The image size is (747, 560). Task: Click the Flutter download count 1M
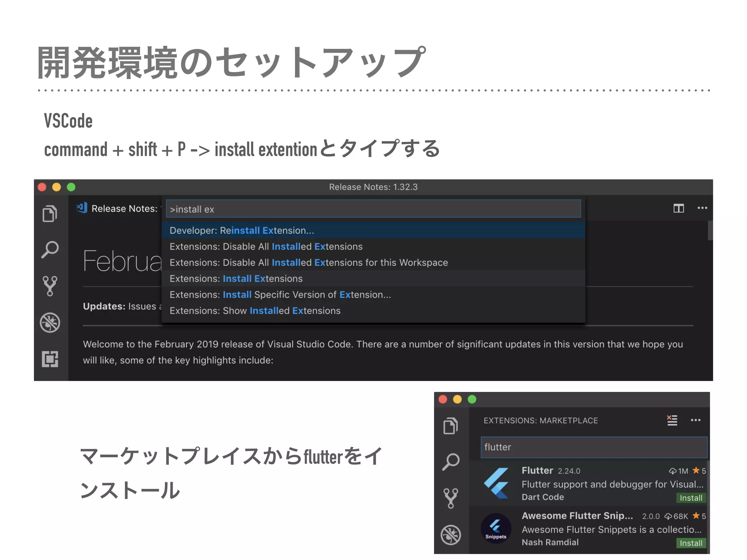(678, 471)
